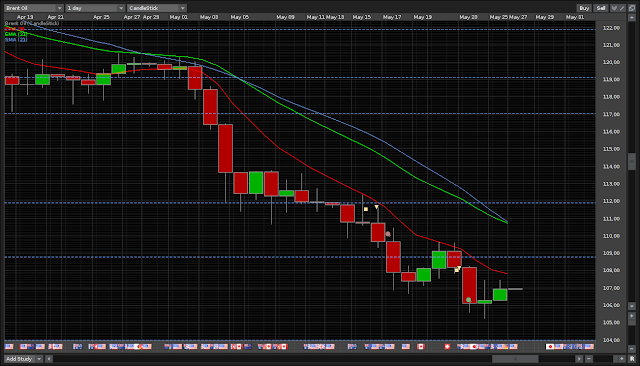
Task: Click the Buy button
Action: pyautogui.click(x=584, y=8)
